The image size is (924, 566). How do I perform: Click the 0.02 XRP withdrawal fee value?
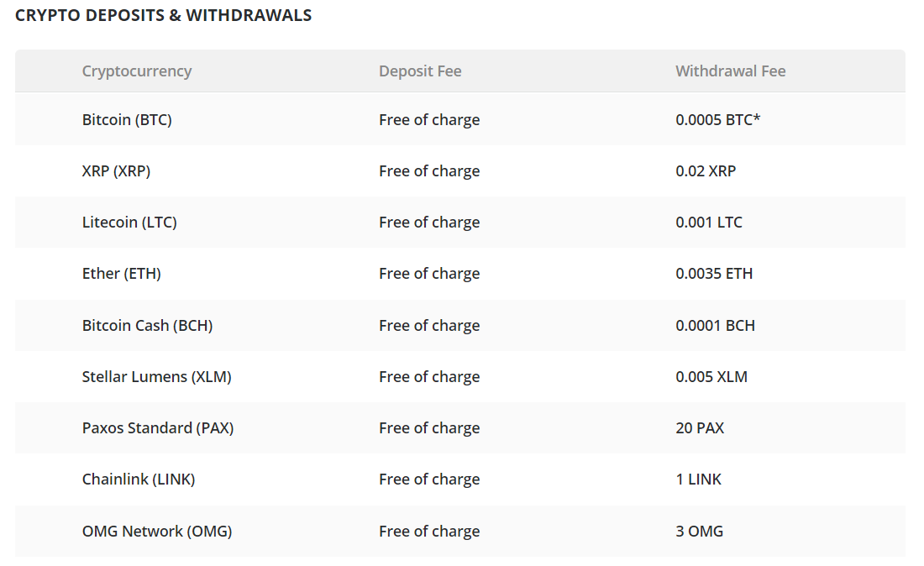pos(706,170)
